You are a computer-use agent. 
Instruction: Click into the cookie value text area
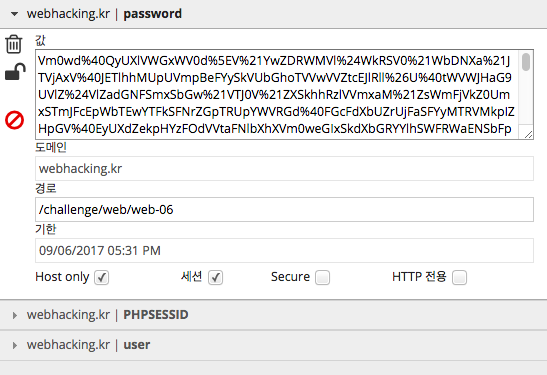coord(277,95)
